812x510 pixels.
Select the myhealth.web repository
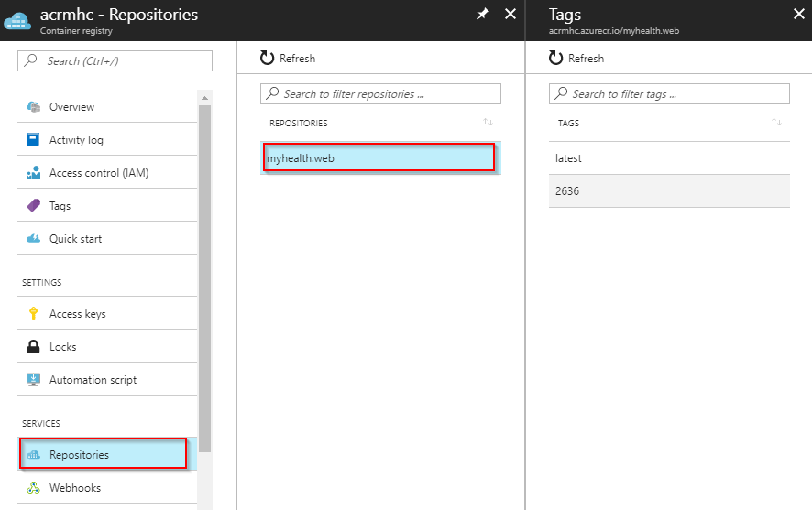point(380,157)
